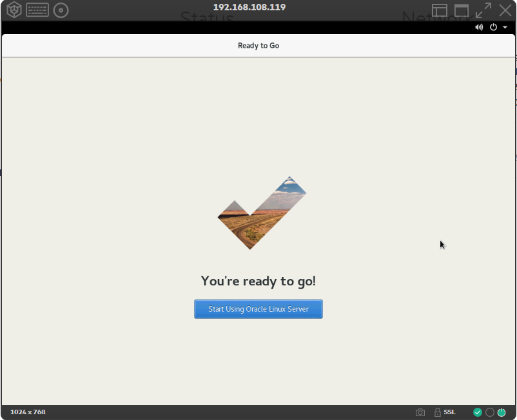517x420 pixels.
Task: Click the guest power icon
Action: pos(493,27)
